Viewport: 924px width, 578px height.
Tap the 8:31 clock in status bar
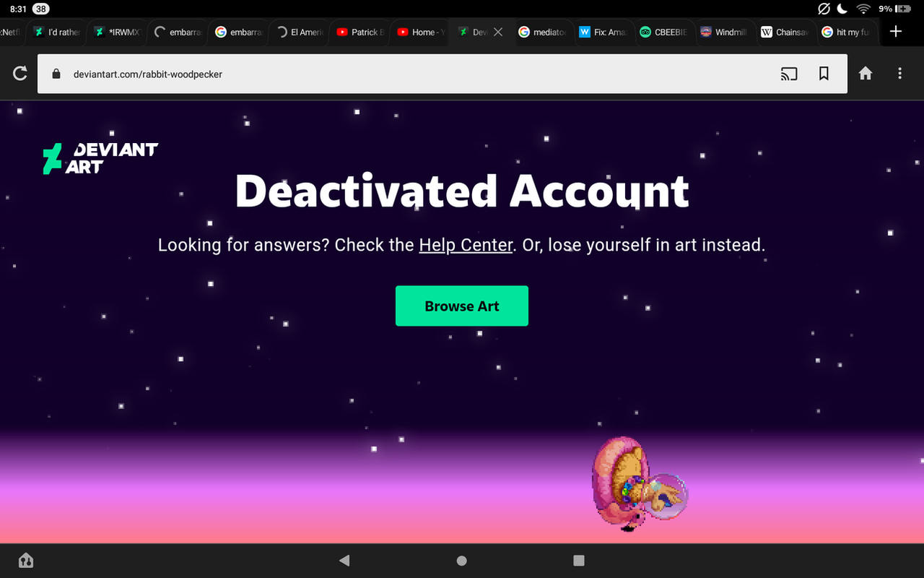tap(18, 9)
